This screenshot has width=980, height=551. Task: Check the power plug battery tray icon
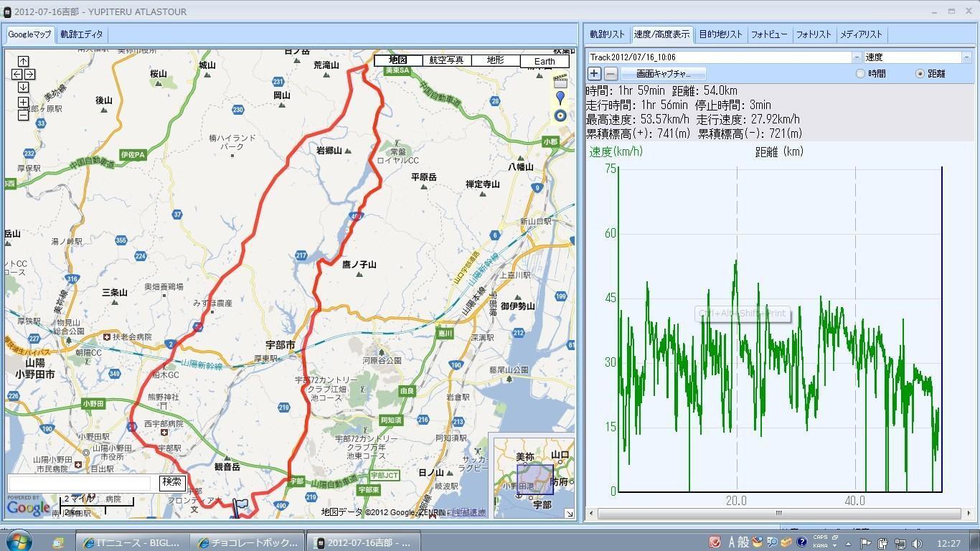click(883, 543)
